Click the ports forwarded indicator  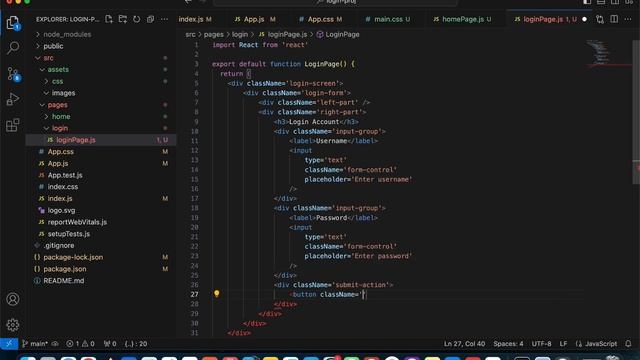[x=110, y=344]
